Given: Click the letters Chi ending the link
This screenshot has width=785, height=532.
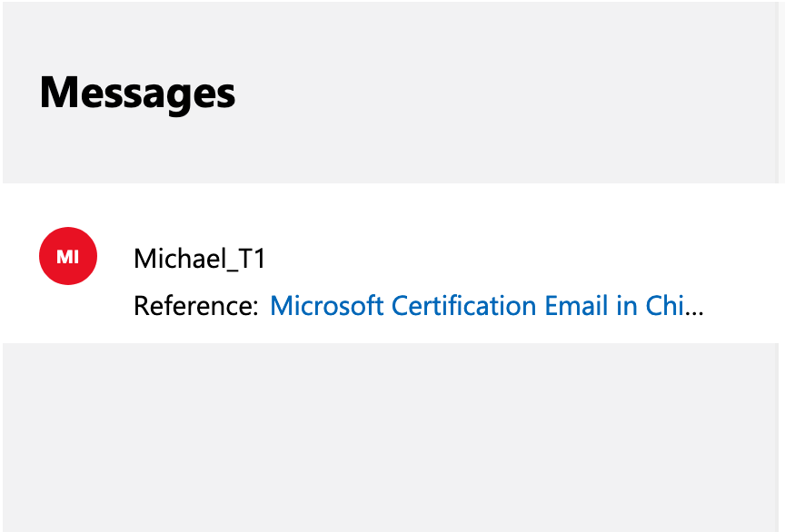Looking at the screenshot, I should click(x=665, y=306).
